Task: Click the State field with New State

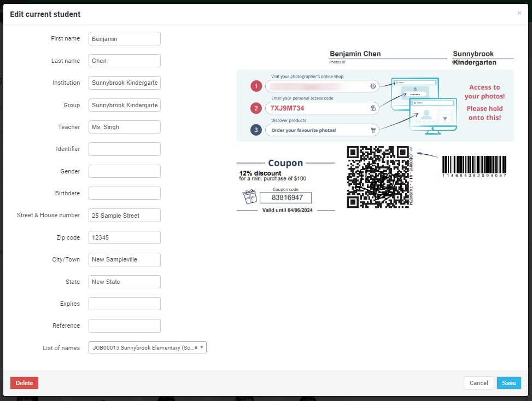Action: pos(125,282)
